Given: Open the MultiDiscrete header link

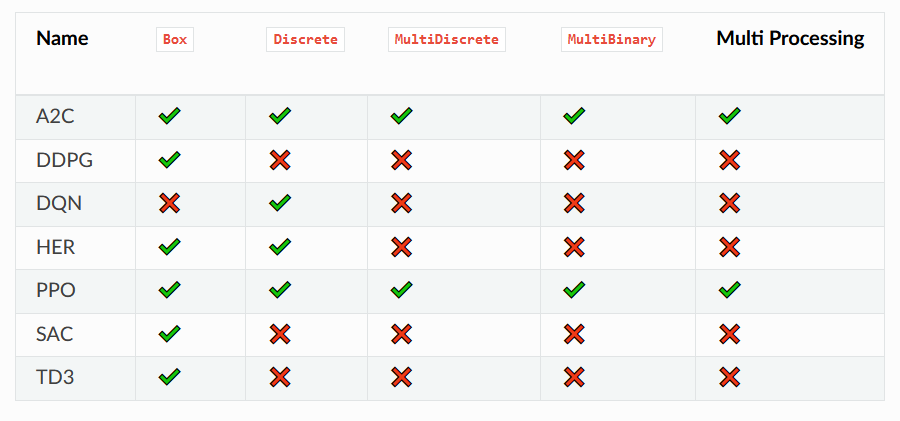Looking at the screenshot, I should pos(446,40).
